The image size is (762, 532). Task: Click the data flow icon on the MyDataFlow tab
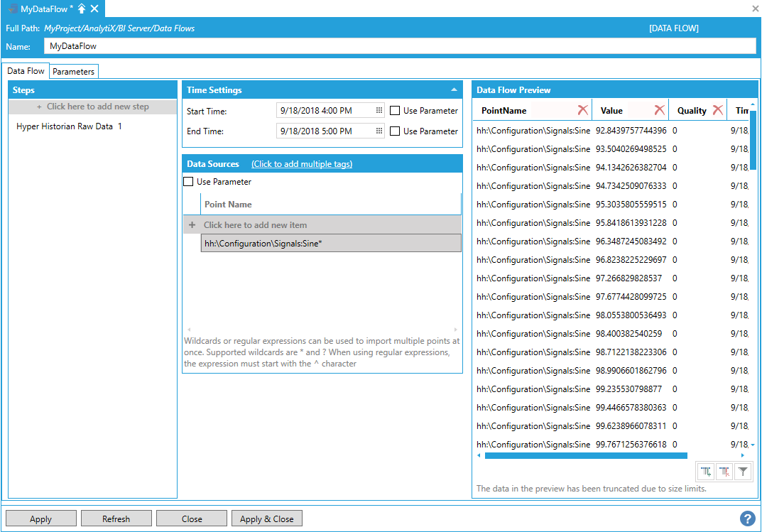[13, 9]
